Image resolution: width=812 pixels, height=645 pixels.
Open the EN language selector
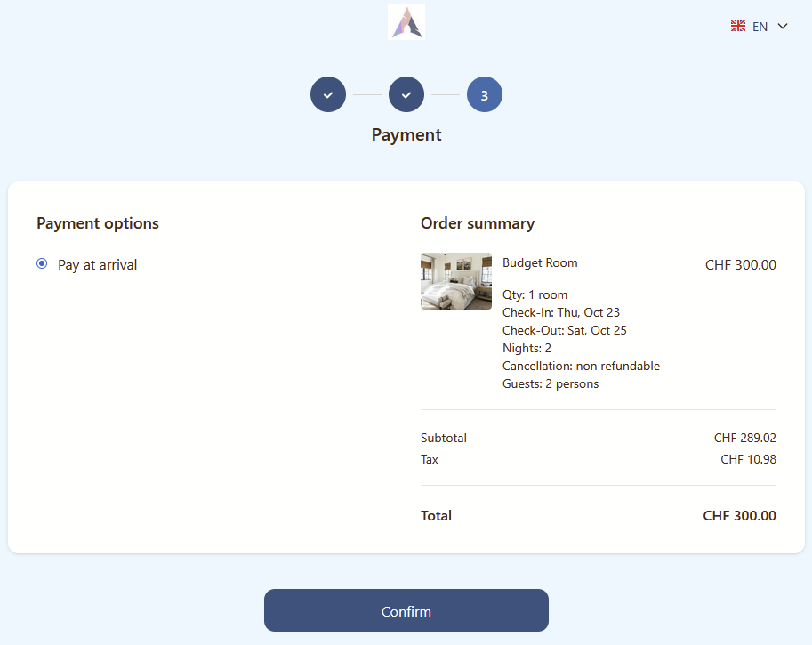click(760, 27)
